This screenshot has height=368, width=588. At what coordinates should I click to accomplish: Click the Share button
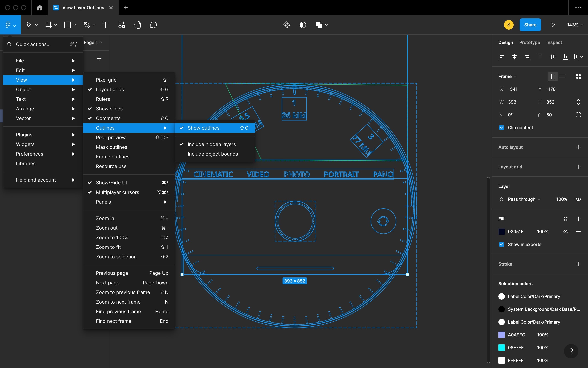tap(530, 25)
